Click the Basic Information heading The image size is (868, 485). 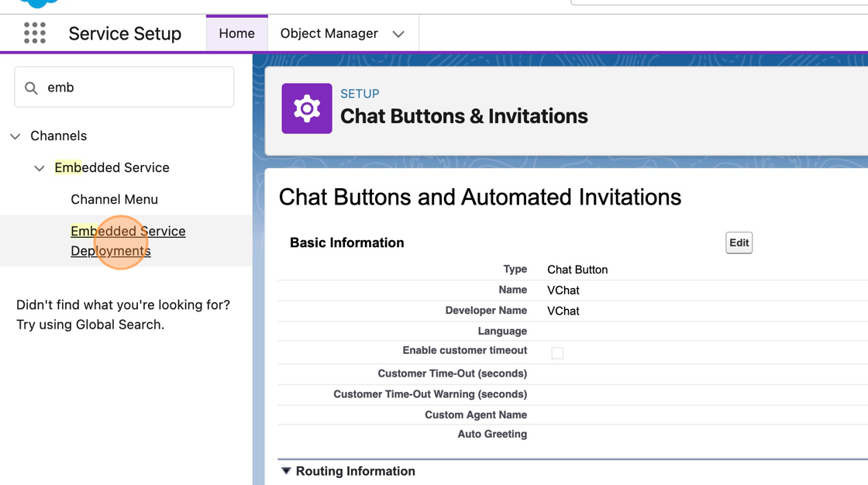click(347, 242)
